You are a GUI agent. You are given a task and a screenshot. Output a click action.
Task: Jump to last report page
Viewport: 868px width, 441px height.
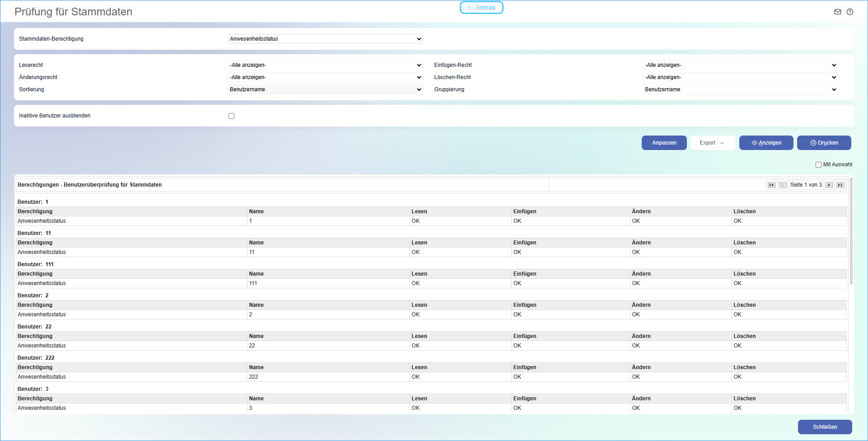click(x=840, y=185)
